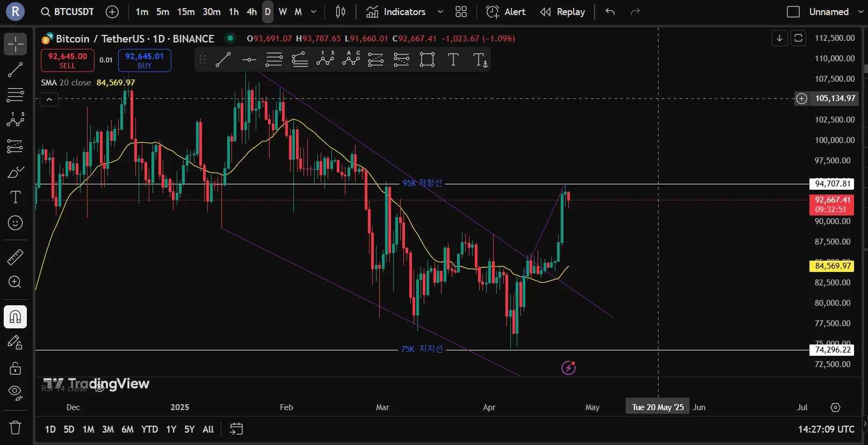The width and height of the screenshot is (868, 445).
Task: Set the date range to YTD
Action: pos(149,429)
